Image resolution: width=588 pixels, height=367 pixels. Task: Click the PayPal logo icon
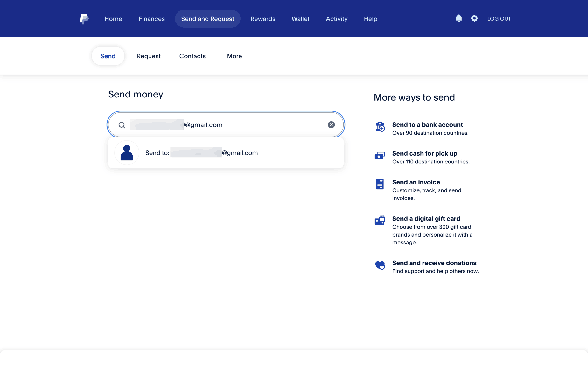pos(84,19)
